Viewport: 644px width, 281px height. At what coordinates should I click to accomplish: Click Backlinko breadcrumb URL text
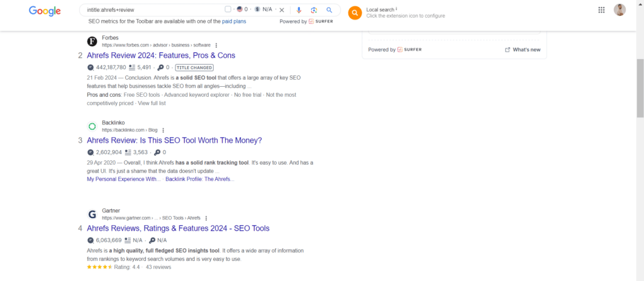click(130, 130)
